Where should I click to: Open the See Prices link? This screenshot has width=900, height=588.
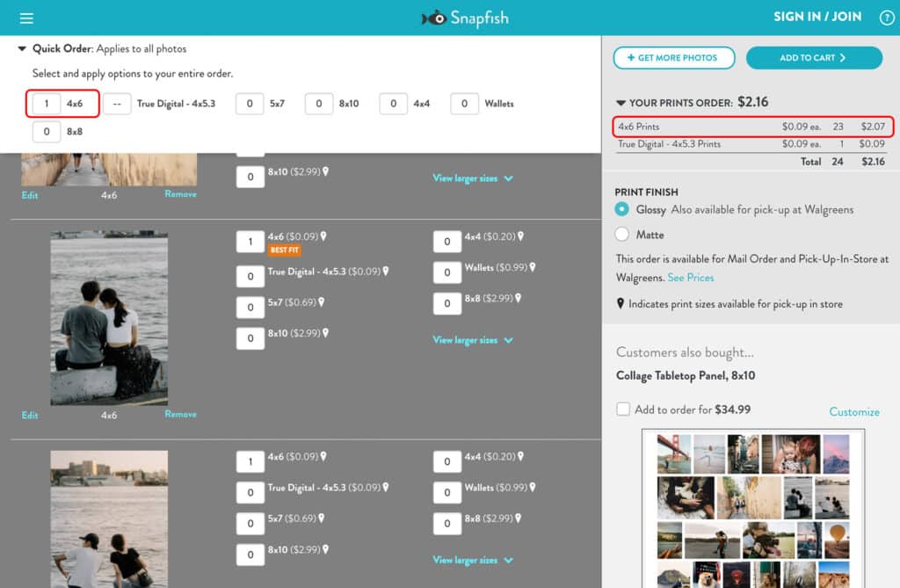pos(690,278)
